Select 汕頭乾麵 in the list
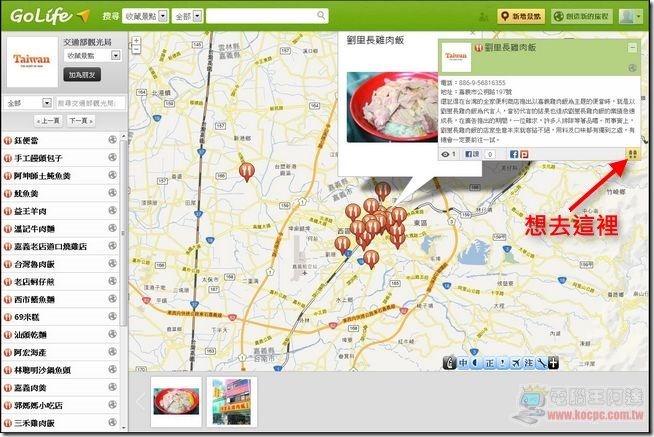Image resolution: width=654 pixels, height=437 pixels. [x=30, y=334]
